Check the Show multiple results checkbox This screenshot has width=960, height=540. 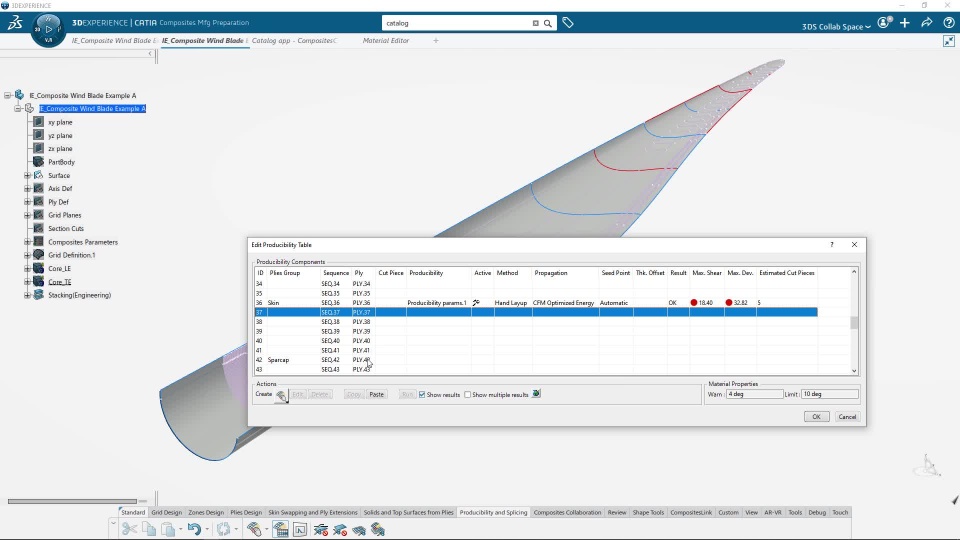(468, 395)
